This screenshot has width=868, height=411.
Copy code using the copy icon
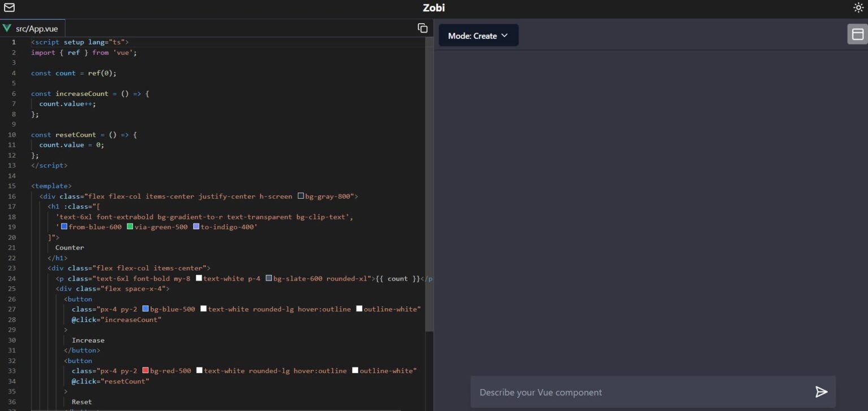[422, 28]
